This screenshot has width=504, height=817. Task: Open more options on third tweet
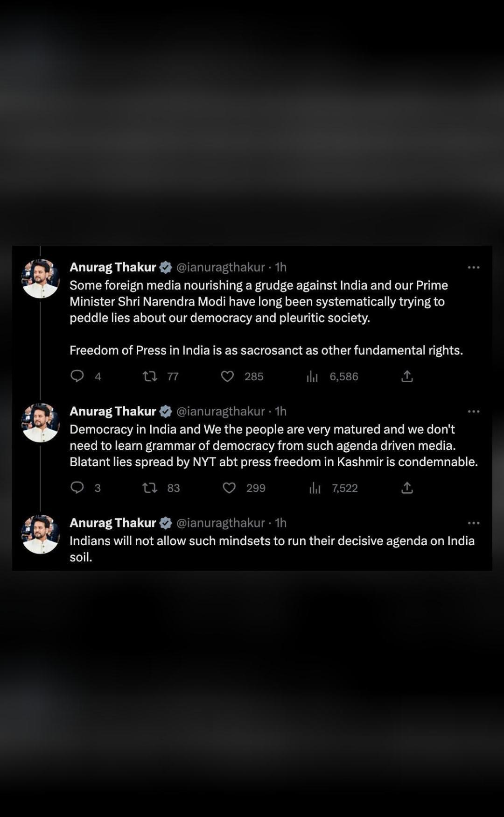474,523
